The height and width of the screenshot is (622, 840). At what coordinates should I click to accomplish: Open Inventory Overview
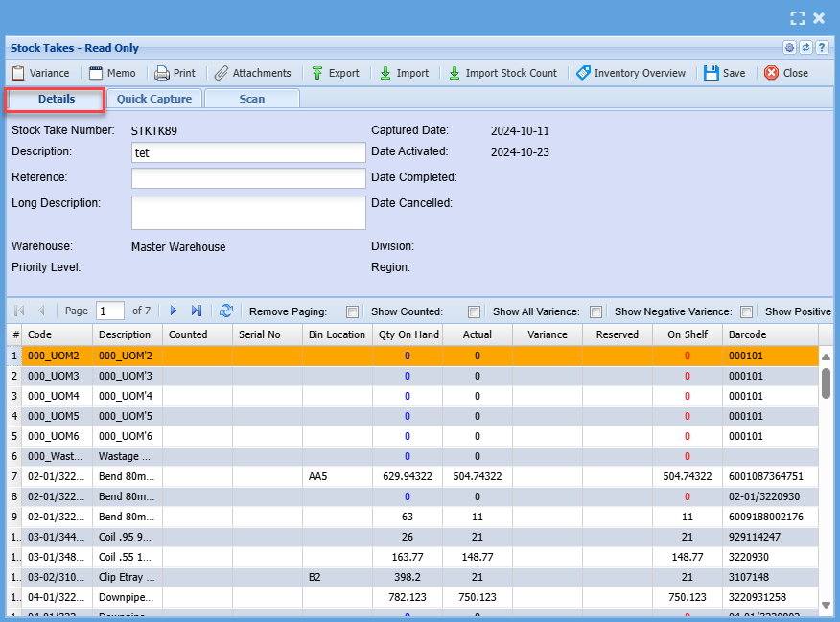(x=631, y=73)
